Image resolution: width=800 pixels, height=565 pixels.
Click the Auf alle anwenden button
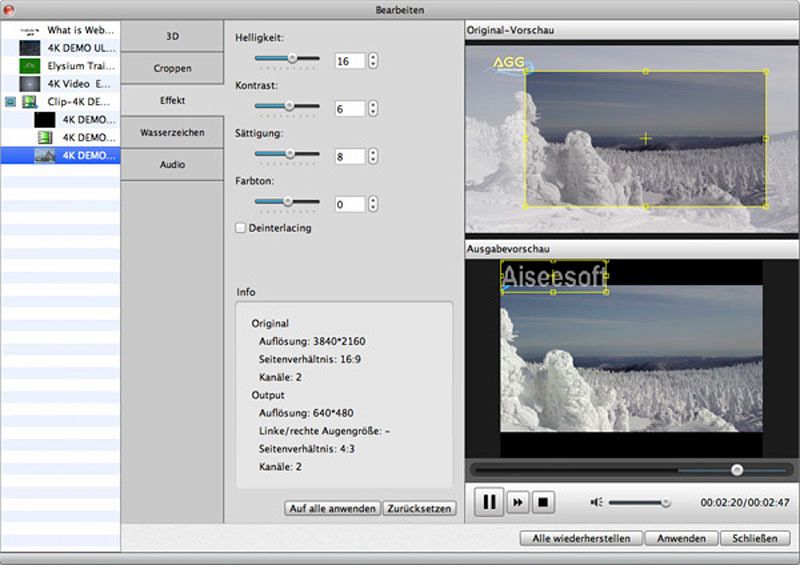[x=332, y=508]
